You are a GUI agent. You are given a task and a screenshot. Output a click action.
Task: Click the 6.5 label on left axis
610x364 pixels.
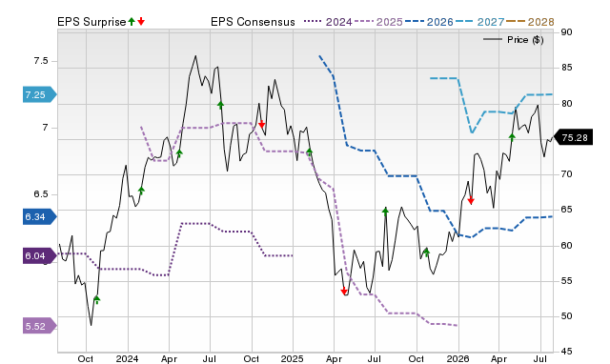click(x=41, y=194)
